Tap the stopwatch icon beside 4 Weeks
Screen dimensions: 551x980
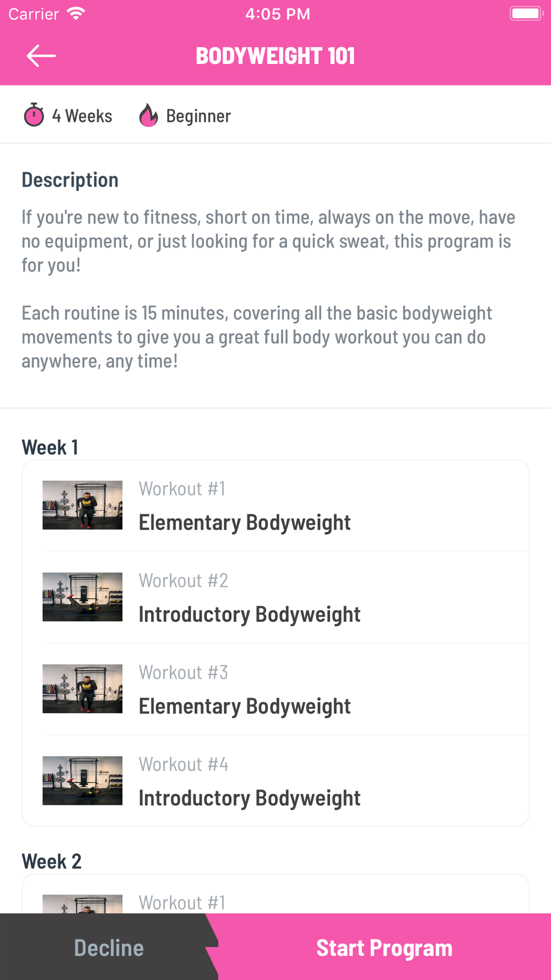tap(34, 115)
